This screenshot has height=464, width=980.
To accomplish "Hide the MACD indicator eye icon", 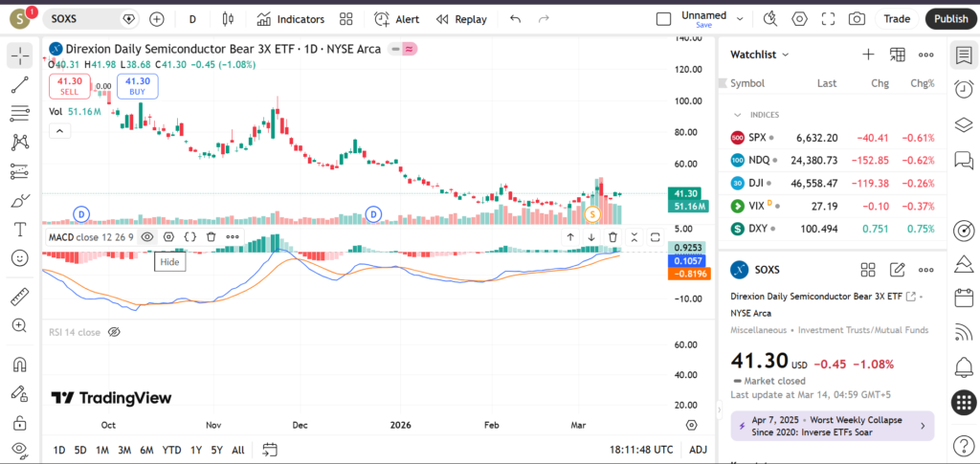I will pyautogui.click(x=148, y=236).
